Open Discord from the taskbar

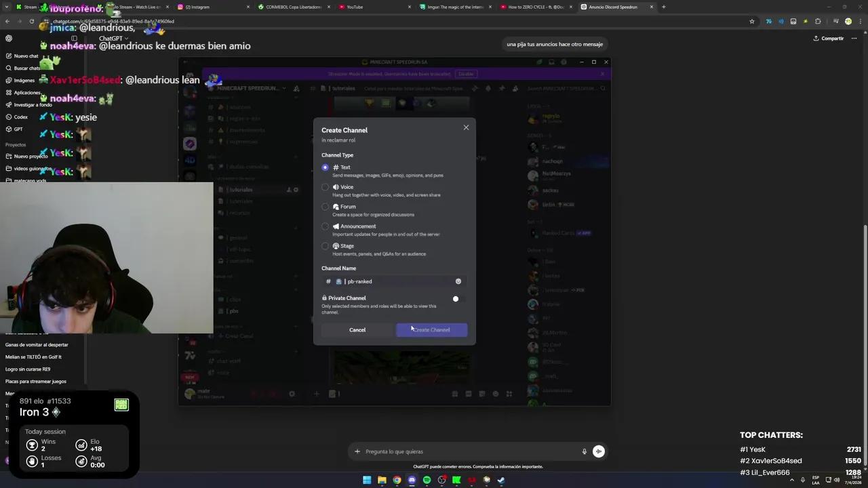[412, 480]
